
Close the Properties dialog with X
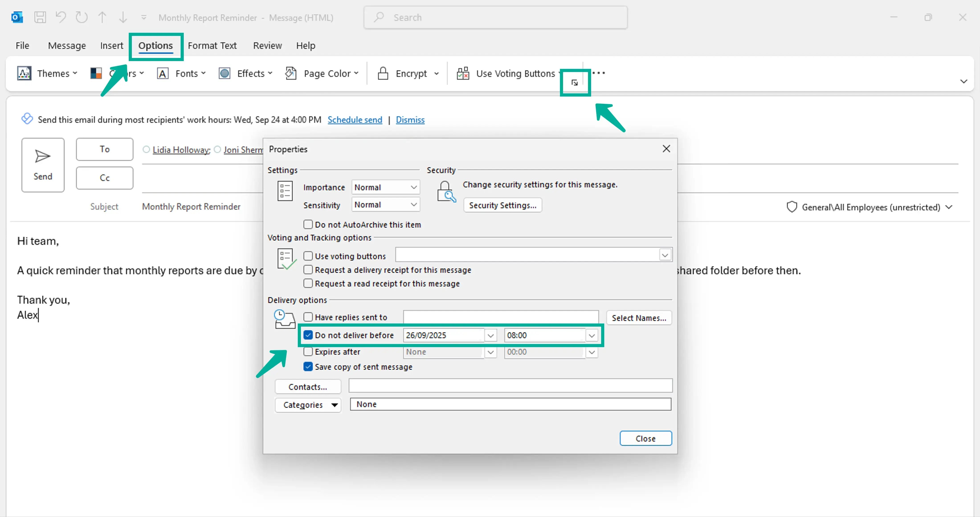[x=666, y=149]
